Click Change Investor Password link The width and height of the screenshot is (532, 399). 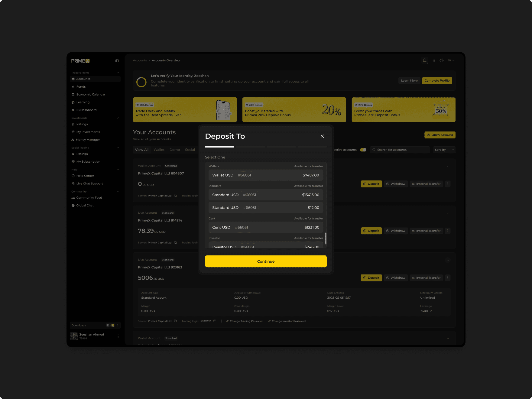click(287, 321)
